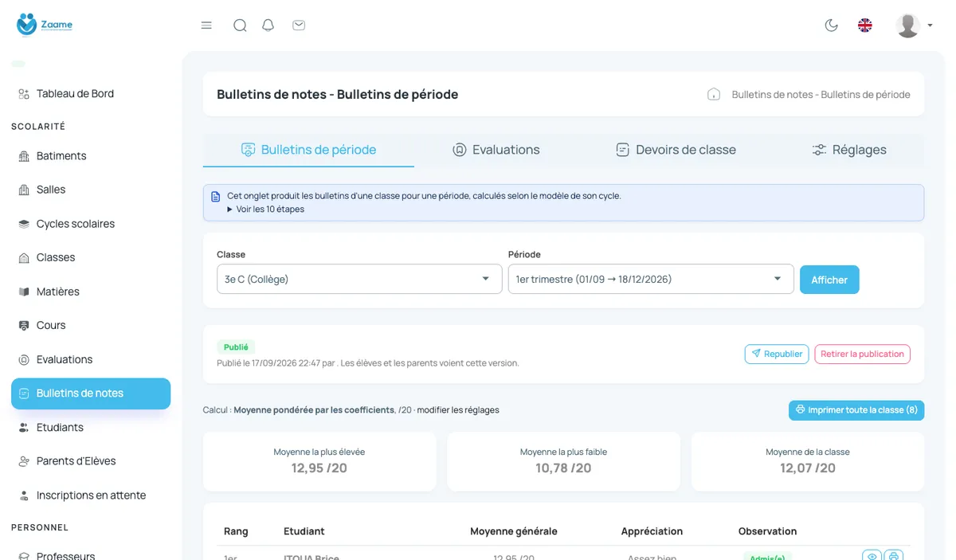This screenshot has height=560, width=956.
Task: Click the "Appréciation" column header
Action: click(x=652, y=531)
